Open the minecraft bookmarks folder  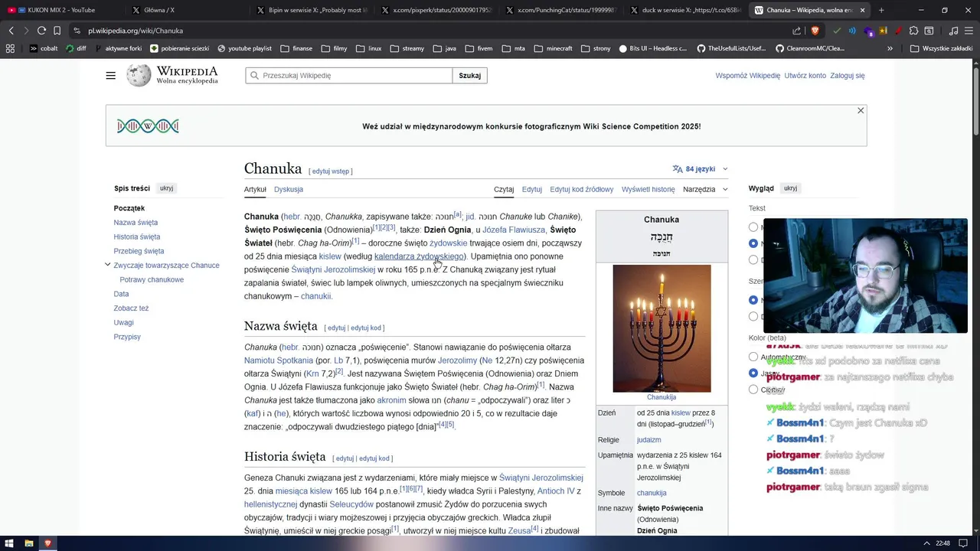553,48
